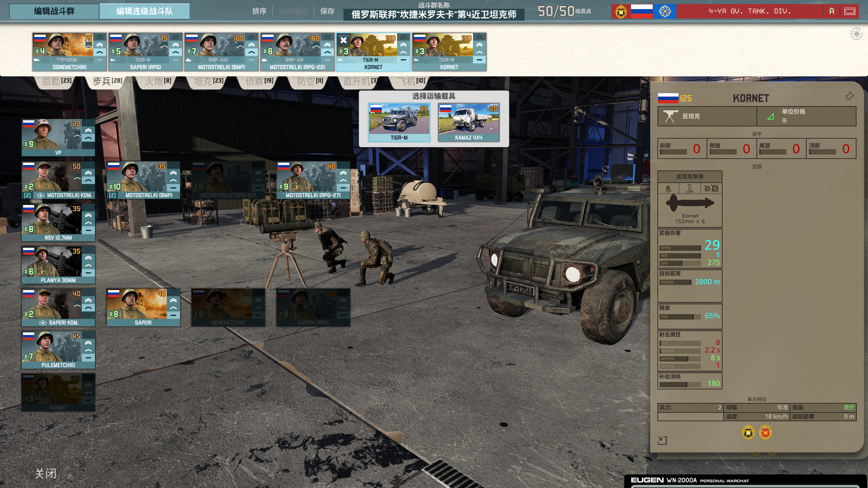Click the 前部 front armor bar
The height and width of the screenshot is (488, 868).
tap(673, 152)
